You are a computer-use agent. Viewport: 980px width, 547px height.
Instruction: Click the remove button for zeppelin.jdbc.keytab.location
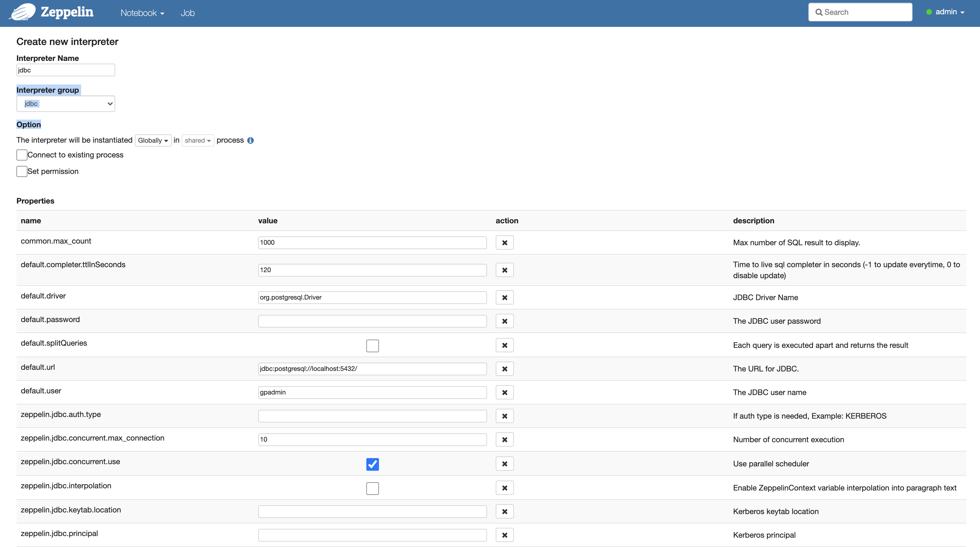pyautogui.click(x=505, y=511)
